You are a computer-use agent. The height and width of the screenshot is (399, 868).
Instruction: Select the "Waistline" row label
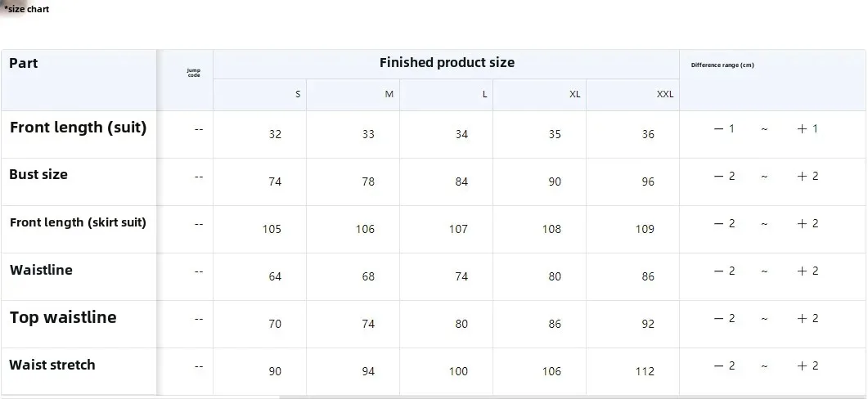coord(41,270)
